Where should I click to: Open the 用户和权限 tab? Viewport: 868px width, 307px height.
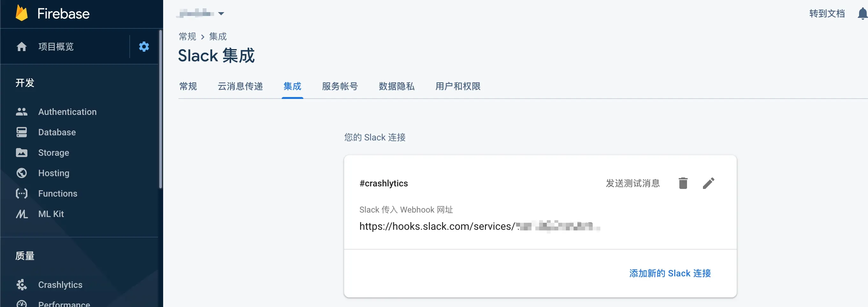[458, 86]
